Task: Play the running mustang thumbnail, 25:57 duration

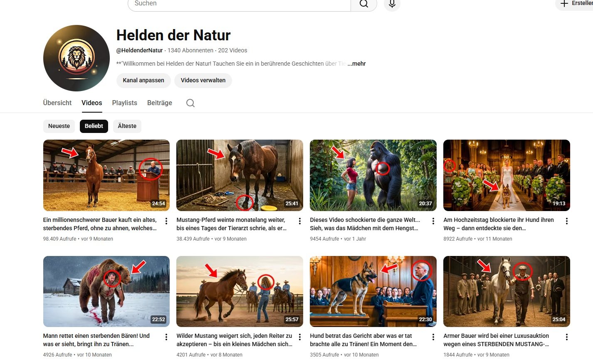Action: coord(240,291)
